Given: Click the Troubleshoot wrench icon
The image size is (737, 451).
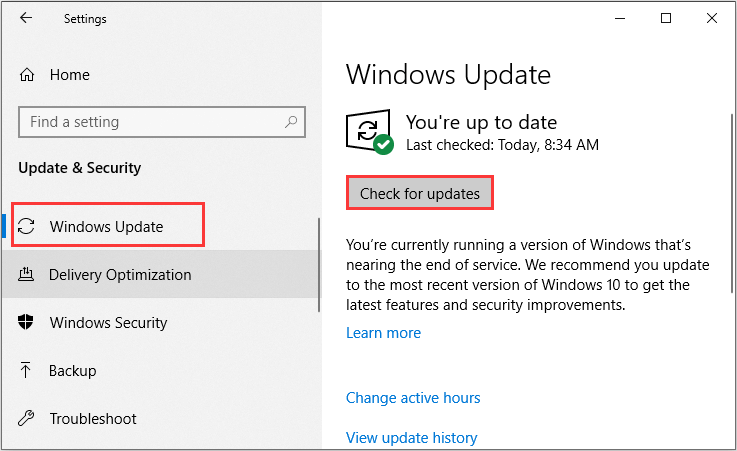Looking at the screenshot, I should pyautogui.click(x=26, y=418).
